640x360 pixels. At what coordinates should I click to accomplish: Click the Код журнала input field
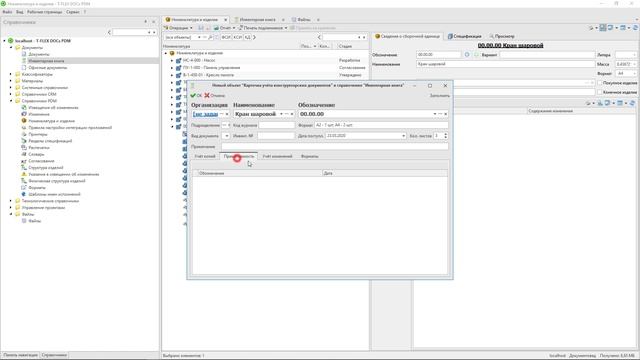(x=276, y=125)
